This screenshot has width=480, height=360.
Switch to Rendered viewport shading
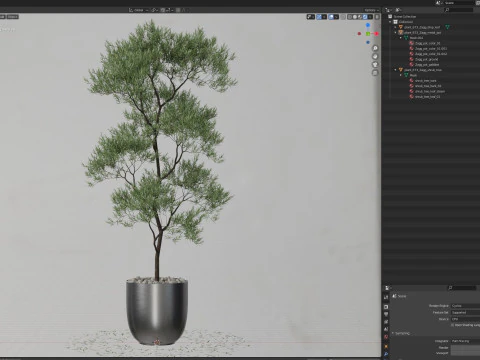[365, 17]
